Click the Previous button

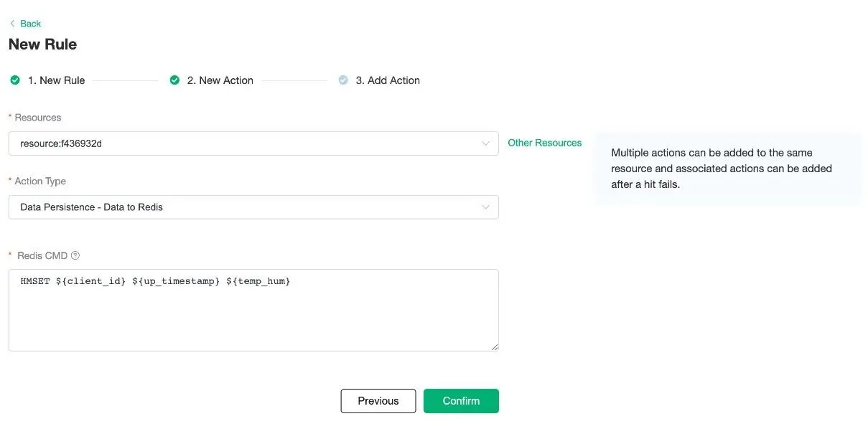[x=378, y=401]
